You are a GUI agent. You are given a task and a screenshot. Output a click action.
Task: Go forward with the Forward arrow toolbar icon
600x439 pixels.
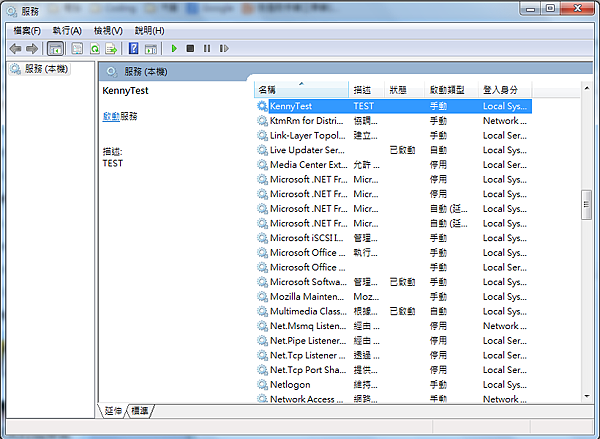[x=32, y=49]
